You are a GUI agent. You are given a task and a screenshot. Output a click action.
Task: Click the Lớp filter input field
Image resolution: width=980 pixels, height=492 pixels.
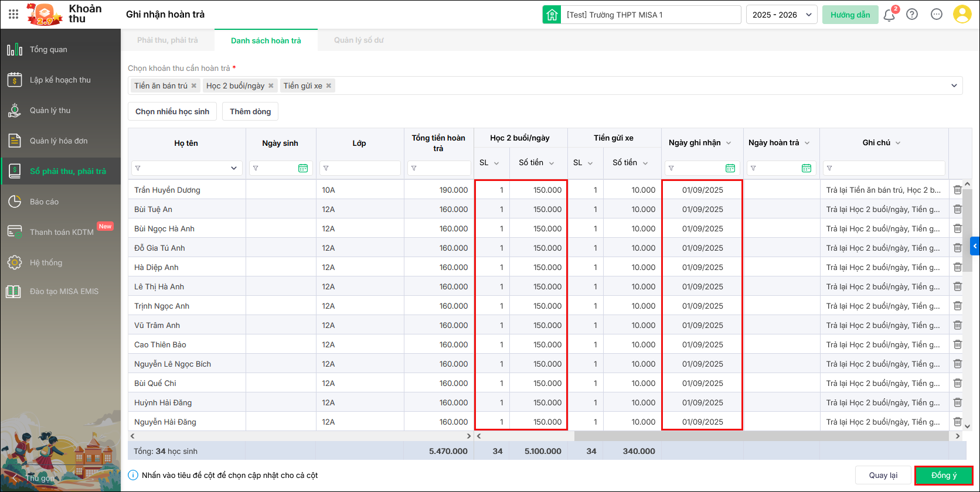click(363, 168)
